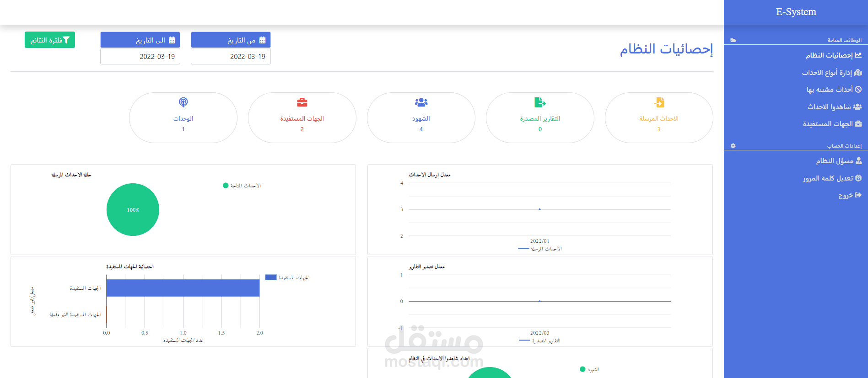Click the witnesses users icon in card

pyautogui.click(x=421, y=102)
